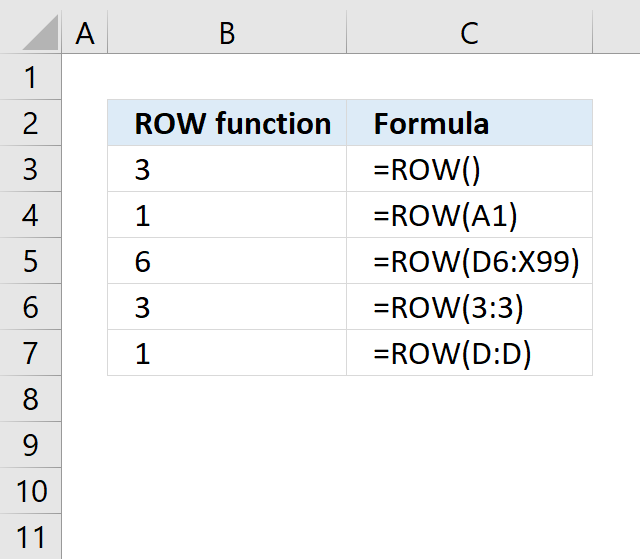640x559 pixels.
Task: Select row 10 header
Action: click(x=31, y=490)
